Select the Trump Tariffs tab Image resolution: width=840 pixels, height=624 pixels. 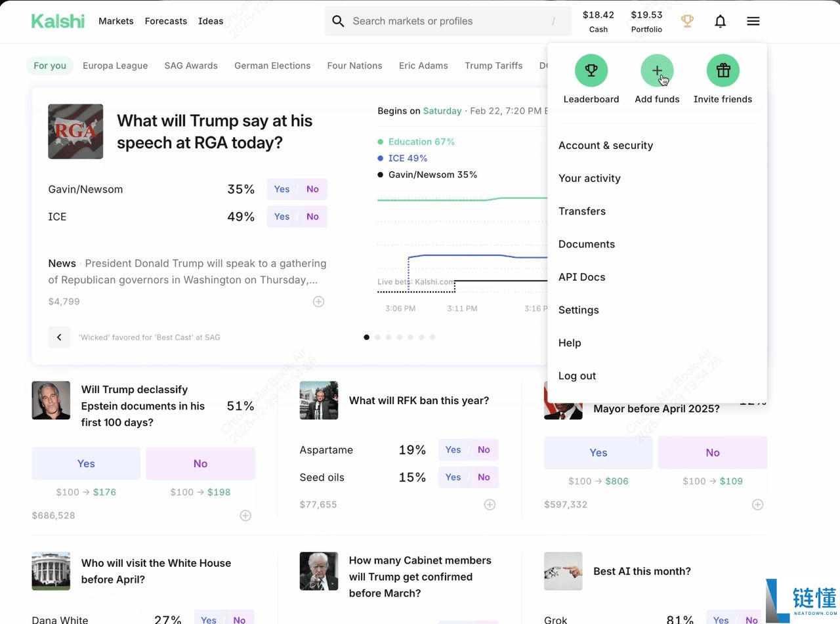(493, 66)
